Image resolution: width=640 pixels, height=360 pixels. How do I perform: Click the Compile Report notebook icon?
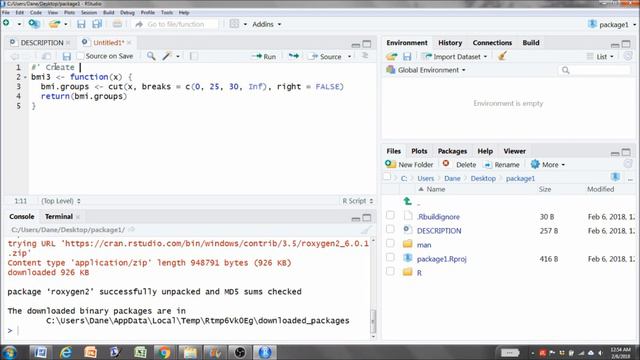coord(193,56)
